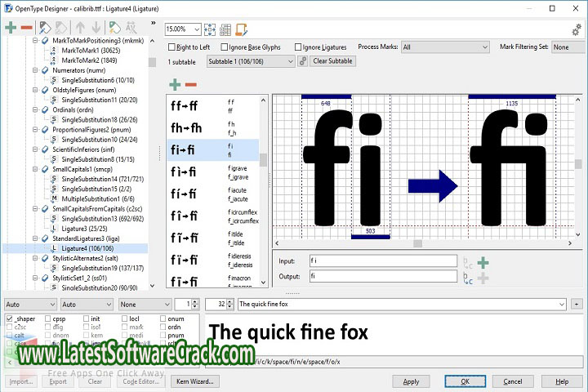
Task: Toggle the ordn feature checkbox
Action: click(x=163, y=327)
